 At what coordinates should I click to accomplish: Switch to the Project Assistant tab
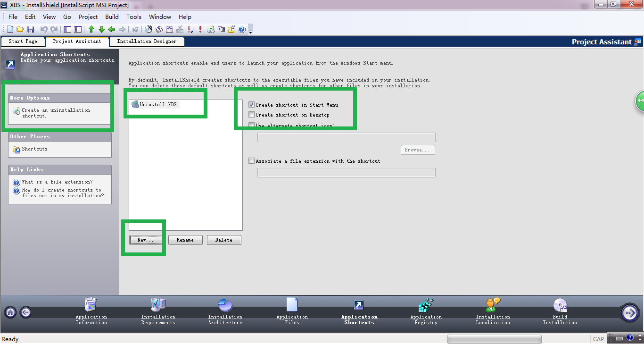click(77, 42)
